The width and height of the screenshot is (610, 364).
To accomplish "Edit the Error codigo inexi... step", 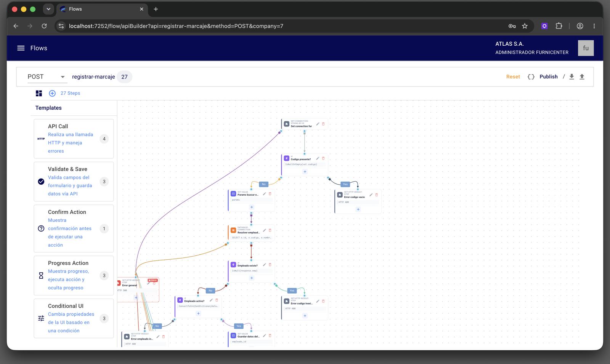I will click(x=318, y=301).
